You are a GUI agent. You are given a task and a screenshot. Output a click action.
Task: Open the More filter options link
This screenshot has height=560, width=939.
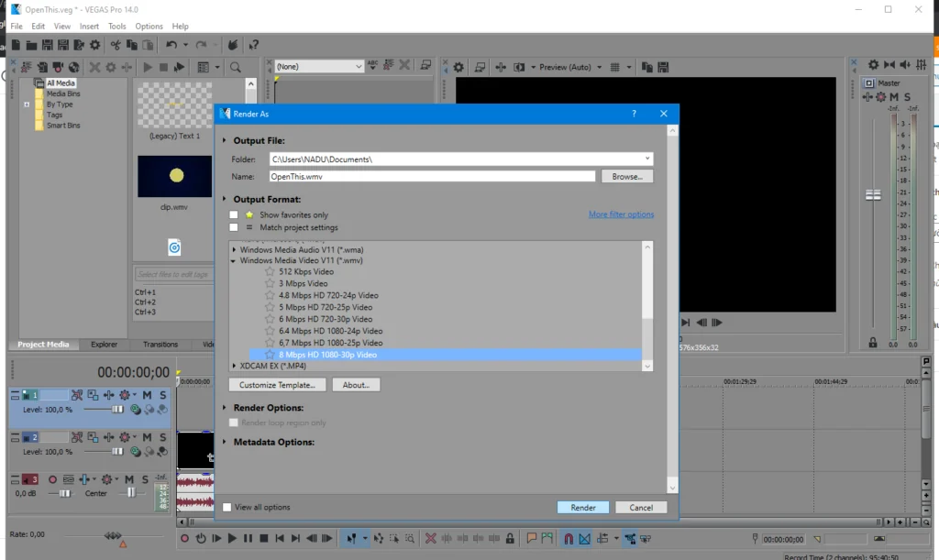pyautogui.click(x=621, y=214)
